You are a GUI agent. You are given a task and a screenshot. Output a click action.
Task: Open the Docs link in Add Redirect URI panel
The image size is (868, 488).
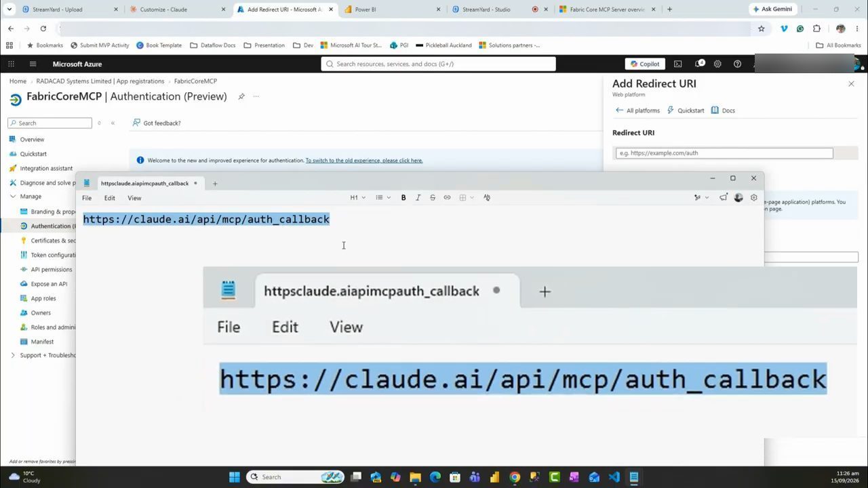coord(723,110)
